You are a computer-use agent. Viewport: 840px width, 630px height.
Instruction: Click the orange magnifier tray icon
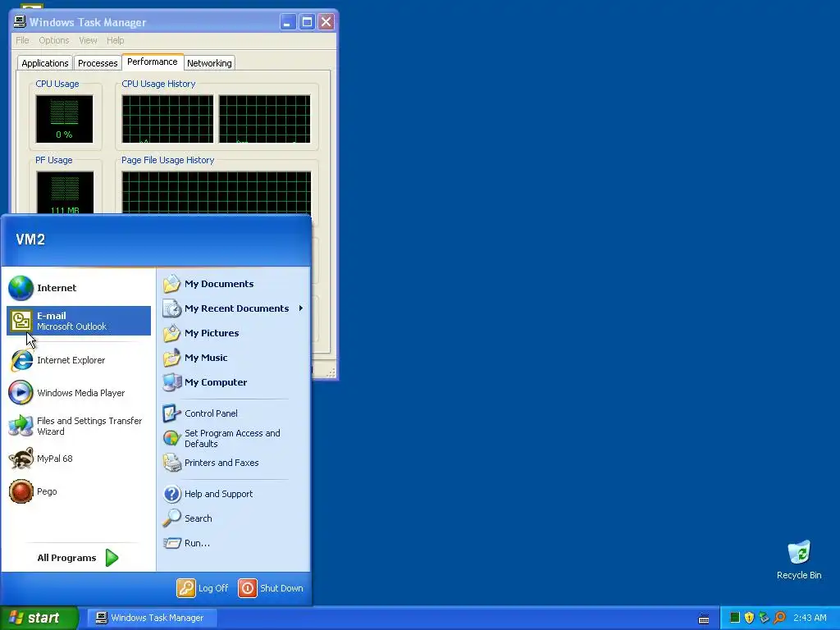pos(779,618)
